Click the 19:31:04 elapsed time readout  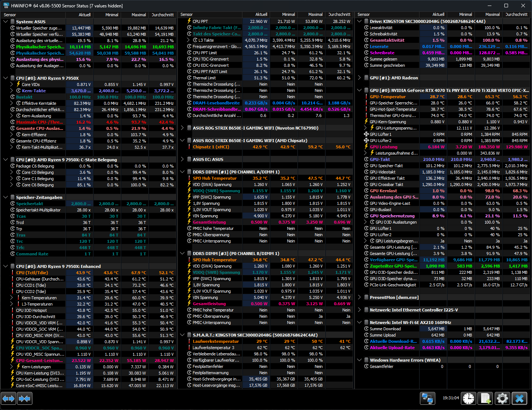click(x=451, y=398)
